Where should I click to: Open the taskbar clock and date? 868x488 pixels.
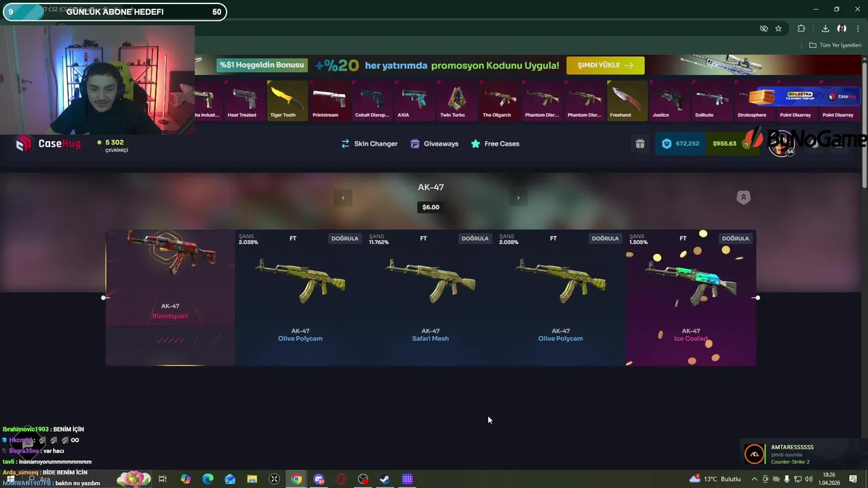pyautogui.click(x=829, y=479)
